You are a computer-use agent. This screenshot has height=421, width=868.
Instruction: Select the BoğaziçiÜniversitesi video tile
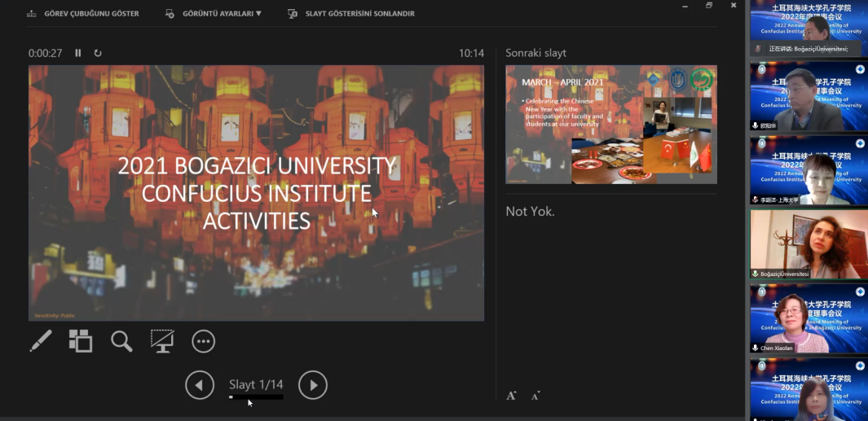pyautogui.click(x=809, y=244)
